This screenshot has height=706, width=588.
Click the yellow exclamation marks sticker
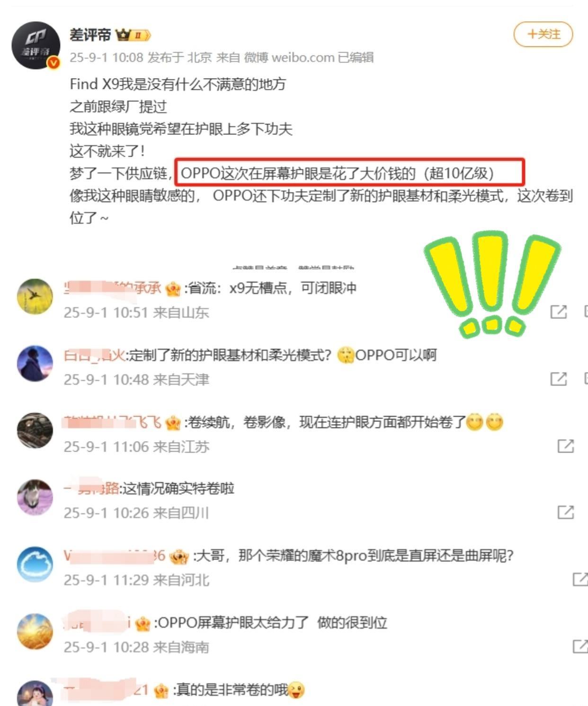[x=492, y=284]
